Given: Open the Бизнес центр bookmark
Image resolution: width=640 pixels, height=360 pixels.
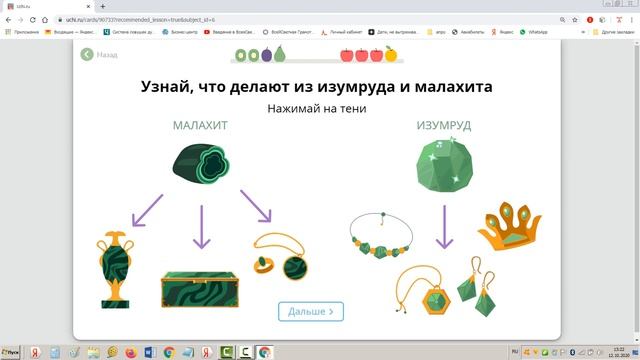Looking at the screenshot, I should click(x=180, y=32).
